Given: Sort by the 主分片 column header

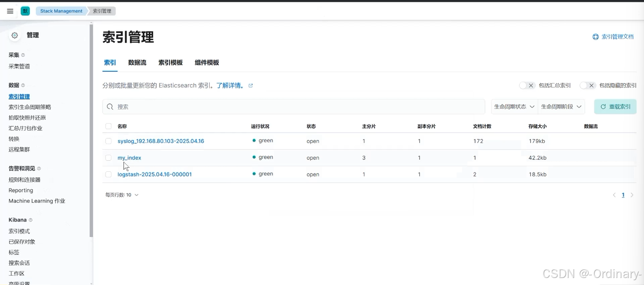Looking at the screenshot, I should click(369, 126).
